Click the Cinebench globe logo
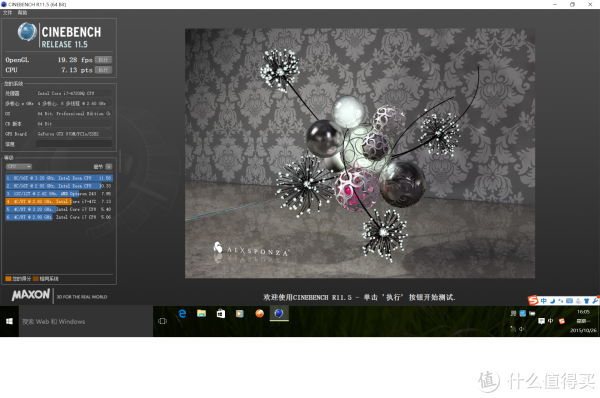The image size is (600, 398). pyautogui.click(x=27, y=32)
